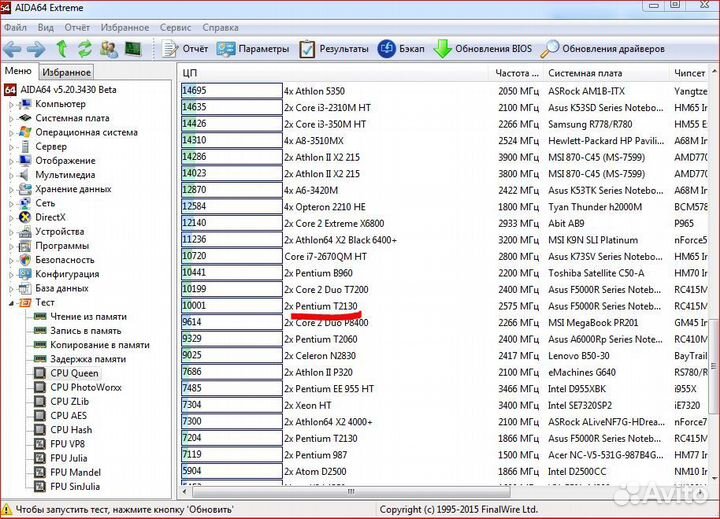Click the green graph monitor icon
The width and height of the screenshot is (720, 519).
133,49
